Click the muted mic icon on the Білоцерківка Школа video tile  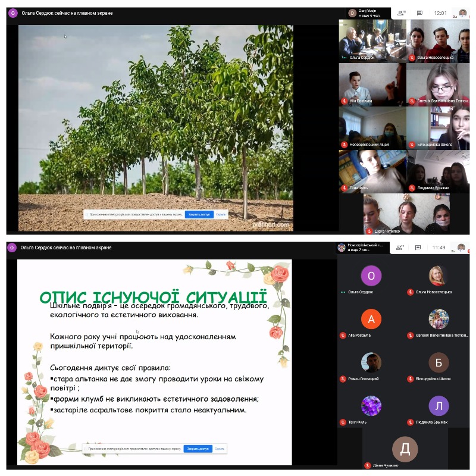pos(412,145)
